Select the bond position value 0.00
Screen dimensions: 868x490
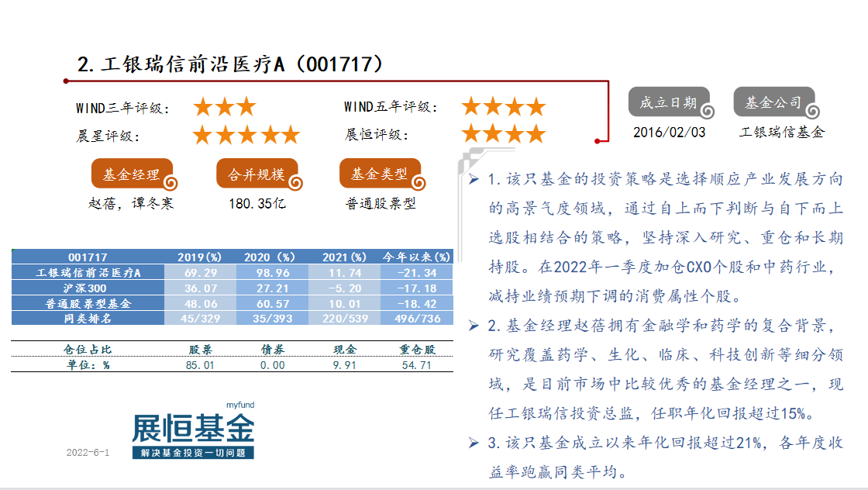click(x=272, y=365)
